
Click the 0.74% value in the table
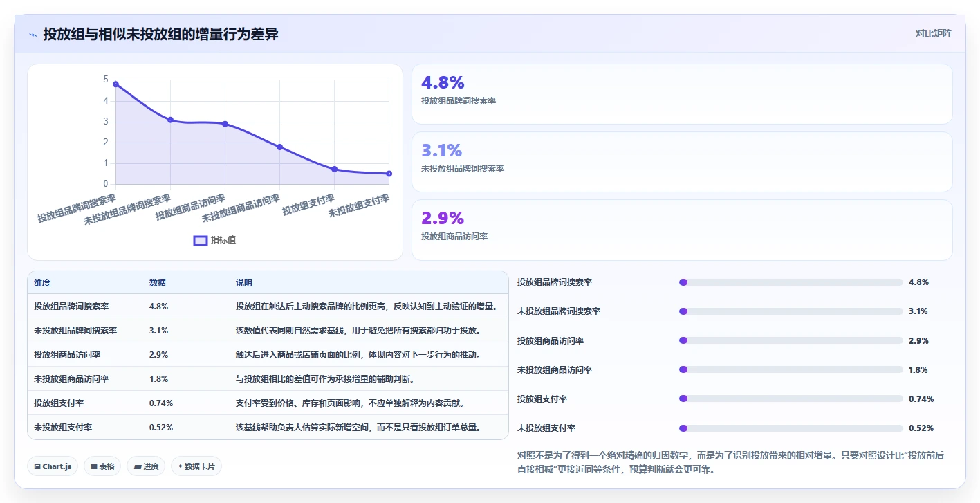tap(161, 403)
